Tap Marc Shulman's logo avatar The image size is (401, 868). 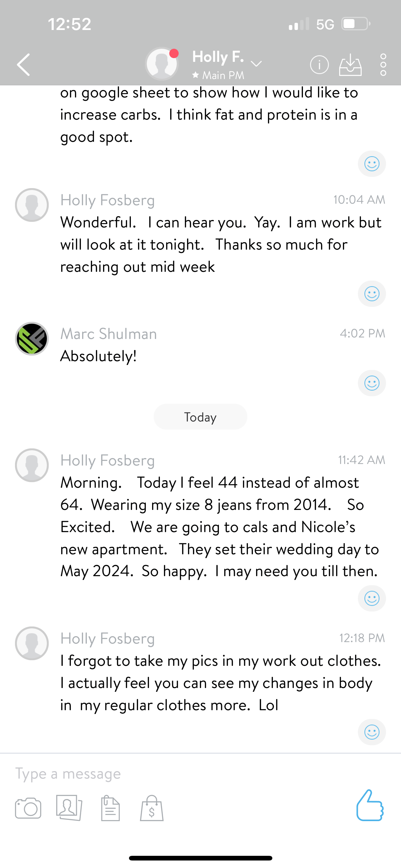click(32, 339)
